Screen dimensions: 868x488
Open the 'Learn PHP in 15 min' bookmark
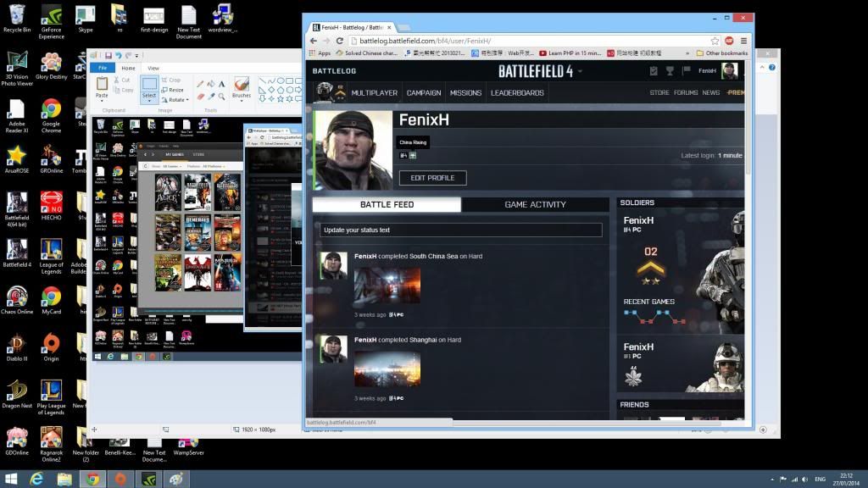coord(570,53)
